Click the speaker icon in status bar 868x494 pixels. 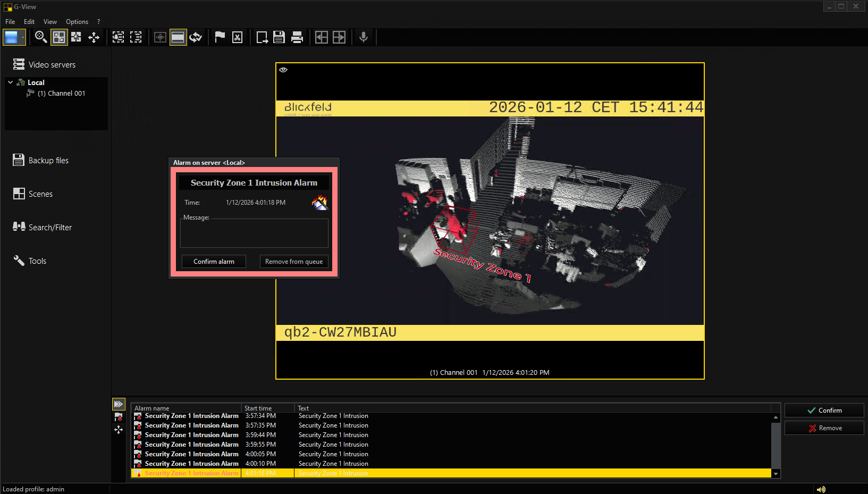pyautogui.click(x=821, y=489)
